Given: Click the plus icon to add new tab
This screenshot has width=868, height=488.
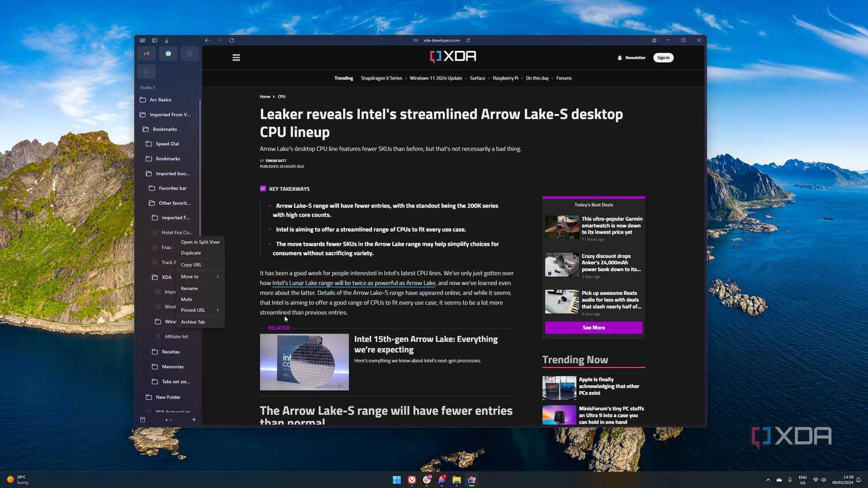Looking at the screenshot, I should pyautogui.click(x=194, y=420).
